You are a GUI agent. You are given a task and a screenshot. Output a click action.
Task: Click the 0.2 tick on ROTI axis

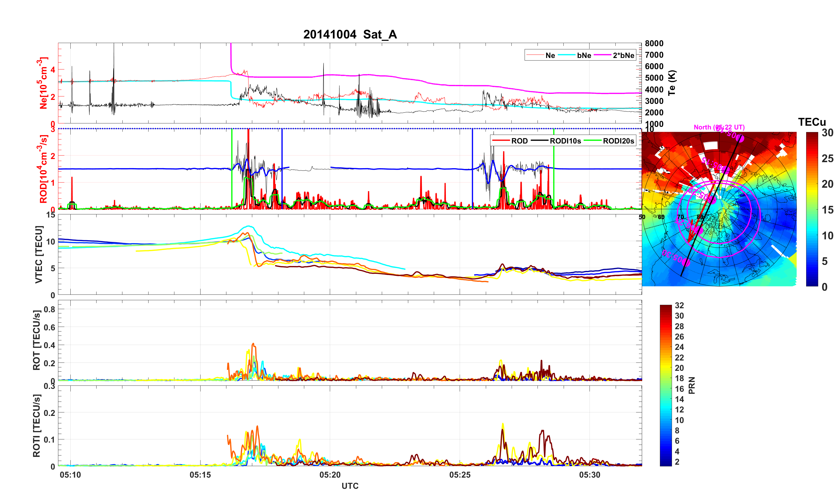[49, 413]
